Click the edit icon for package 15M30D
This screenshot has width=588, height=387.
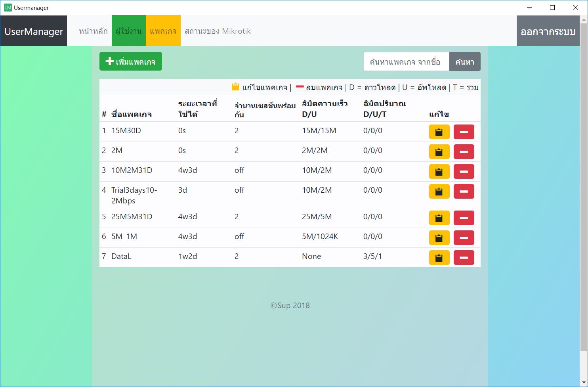[439, 132]
